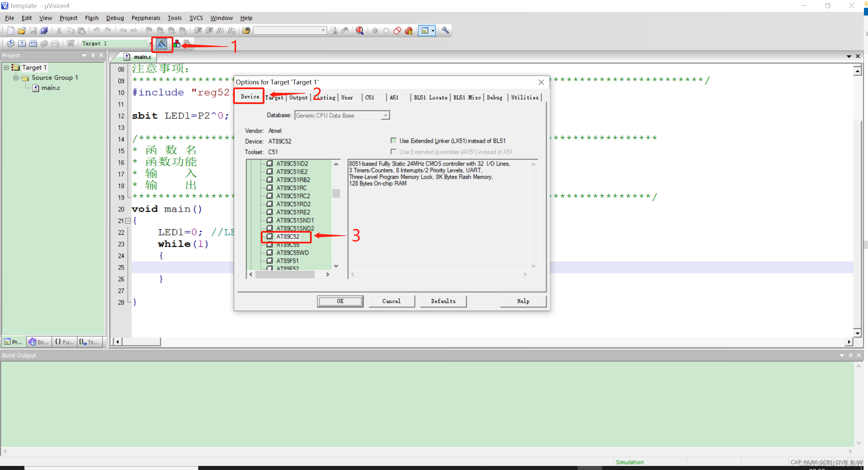Click the Defaults button

(x=443, y=301)
